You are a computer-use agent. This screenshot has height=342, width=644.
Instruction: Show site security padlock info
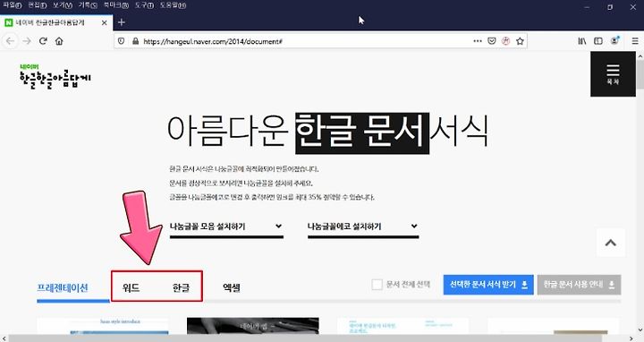point(136,41)
